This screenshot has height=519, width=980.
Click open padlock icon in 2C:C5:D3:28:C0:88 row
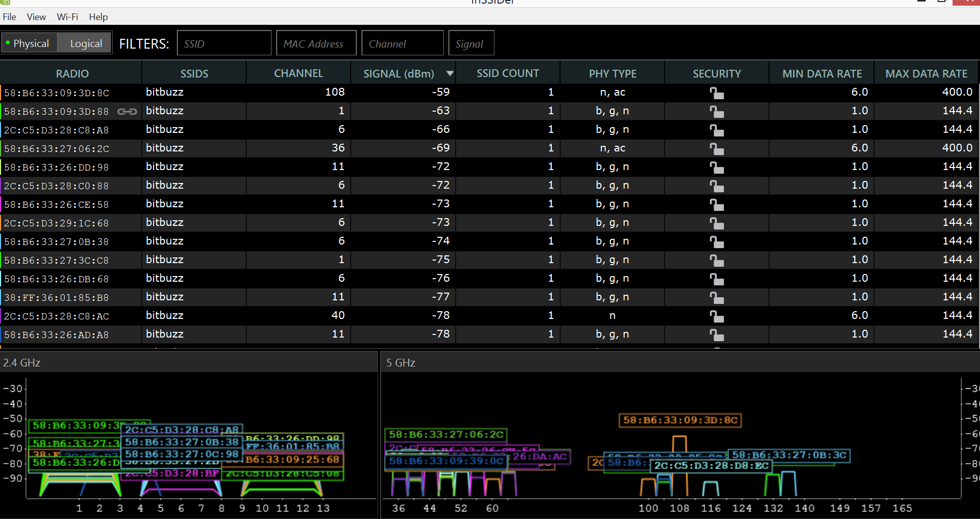(x=716, y=186)
